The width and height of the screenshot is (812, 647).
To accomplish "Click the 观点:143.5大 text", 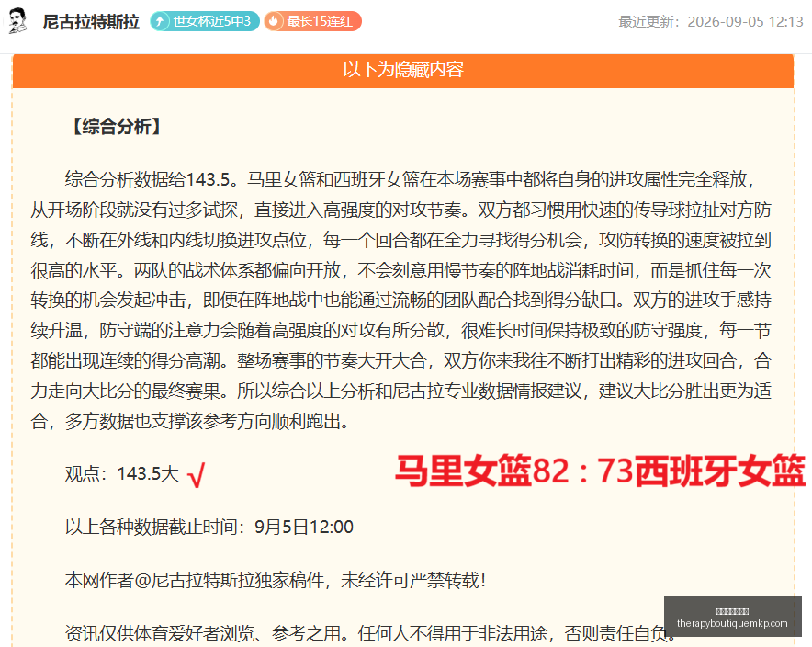I will click(x=122, y=473).
